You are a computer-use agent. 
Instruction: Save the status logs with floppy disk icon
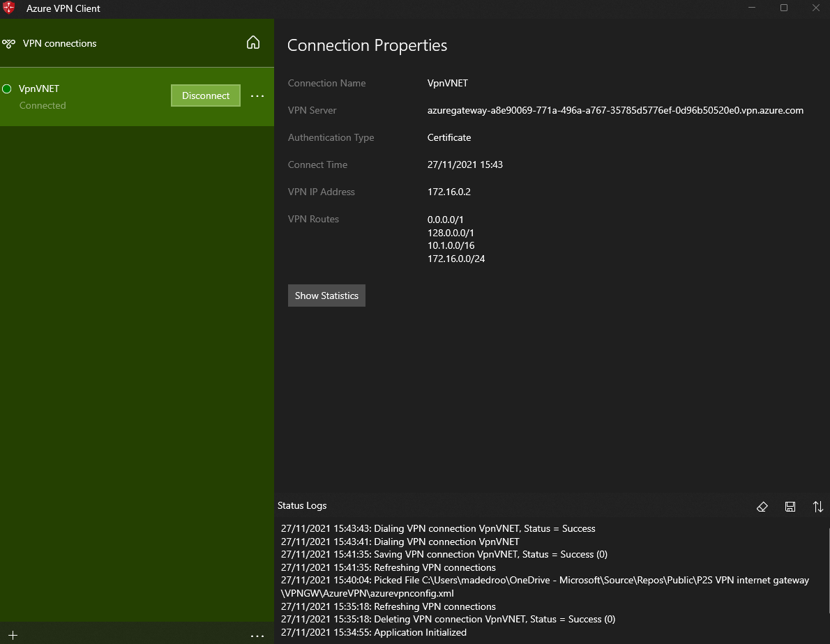pyautogui.click(x=790, y=507)
